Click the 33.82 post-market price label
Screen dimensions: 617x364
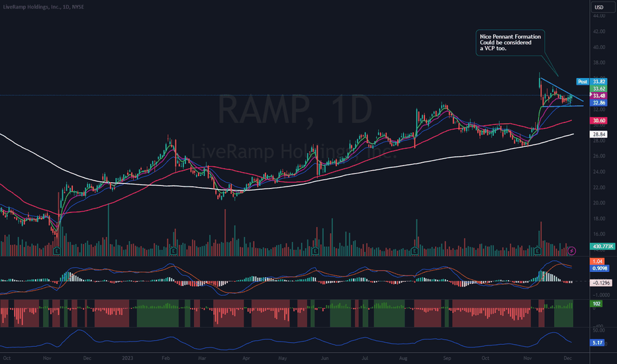[x=598, y=81]
